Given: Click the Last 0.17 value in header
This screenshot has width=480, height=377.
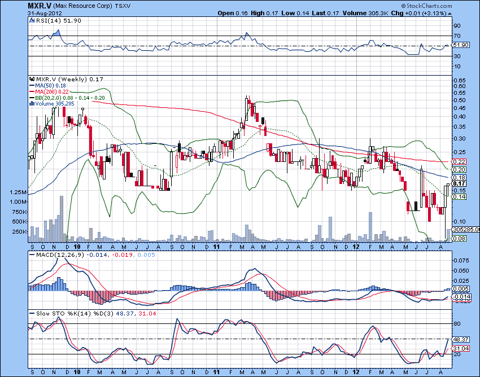Looking at the screenshot, I should click(325, 13).
